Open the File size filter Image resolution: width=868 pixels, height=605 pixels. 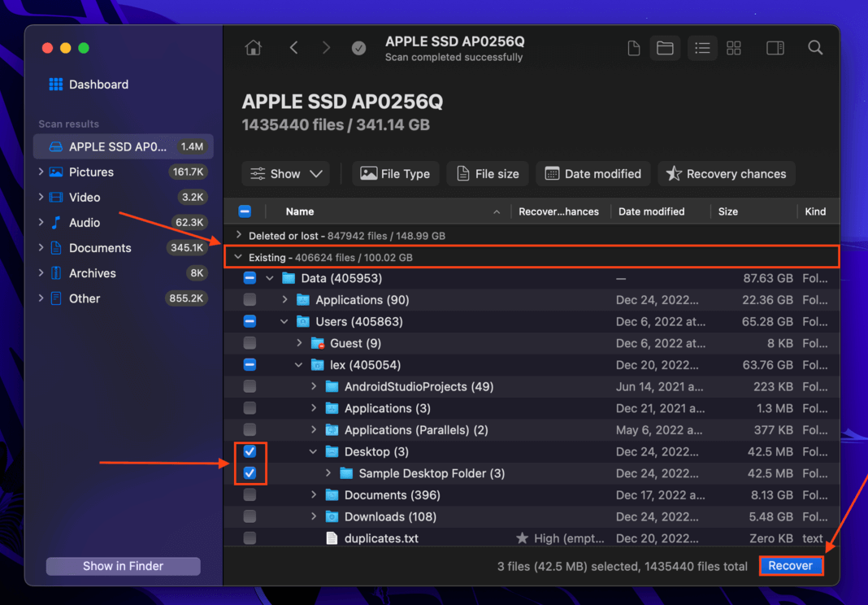(488, 174)
